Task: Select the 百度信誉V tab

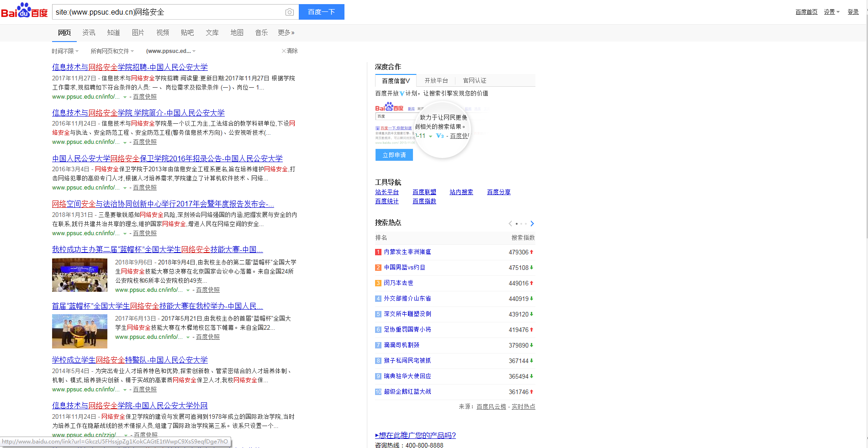Action: click(x=396, y=80)
